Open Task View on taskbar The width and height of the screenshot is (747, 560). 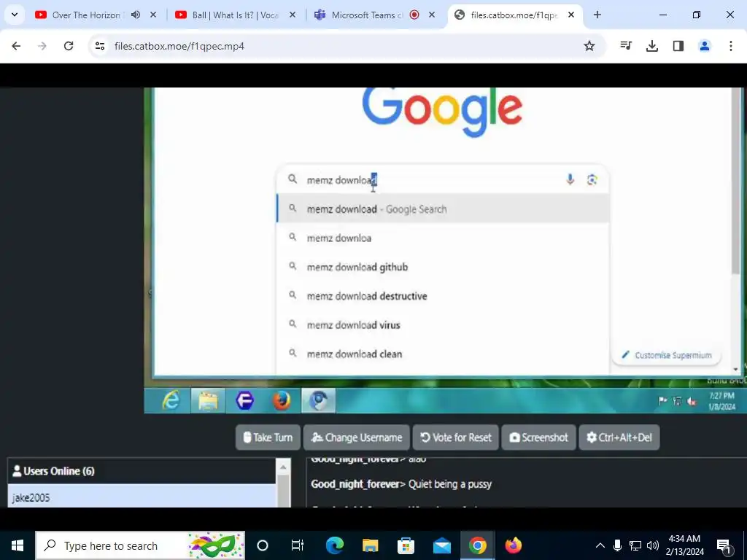click(298, 545)
